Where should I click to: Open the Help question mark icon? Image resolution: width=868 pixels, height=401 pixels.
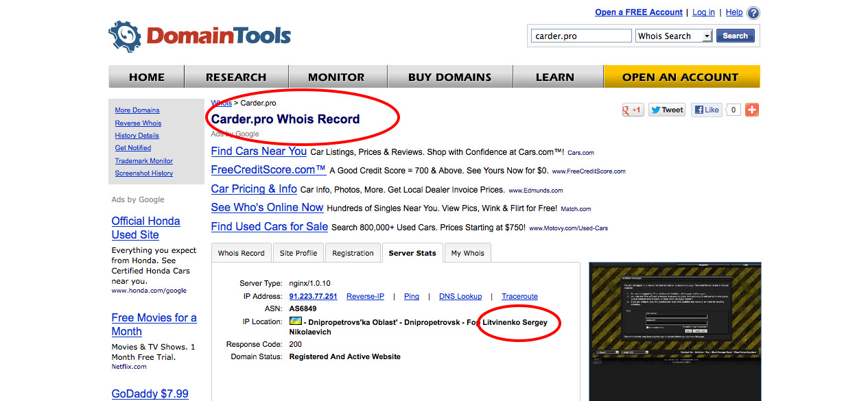pyautogui.click(x=753, y=13)
